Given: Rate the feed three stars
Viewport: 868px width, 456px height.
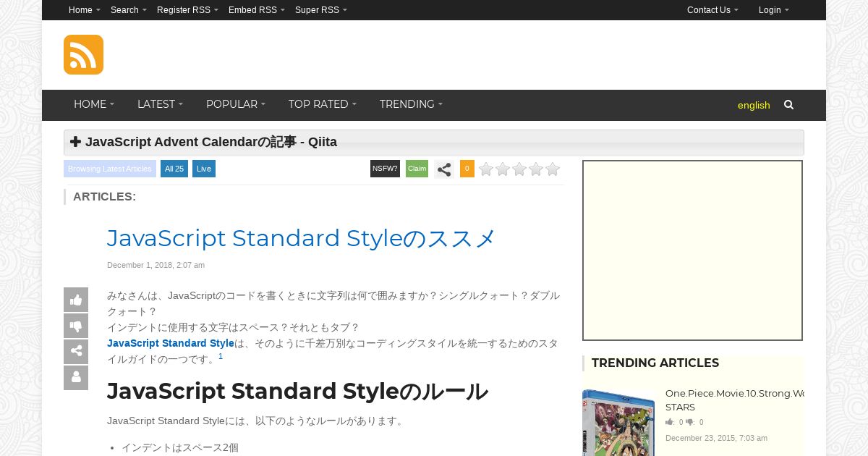Looking at the screenshot, I should click(519, 169).
